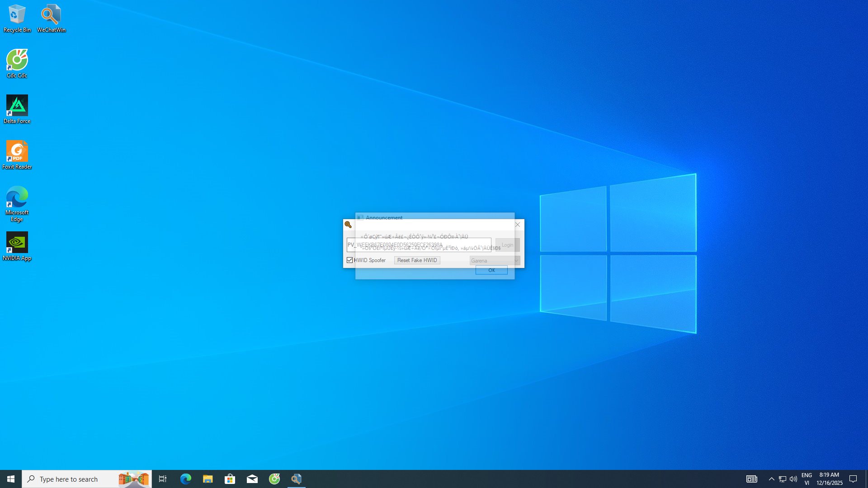Click the Reset Fake HWID button
Viewport: 868px width, 488px height.
click(417, 260)
